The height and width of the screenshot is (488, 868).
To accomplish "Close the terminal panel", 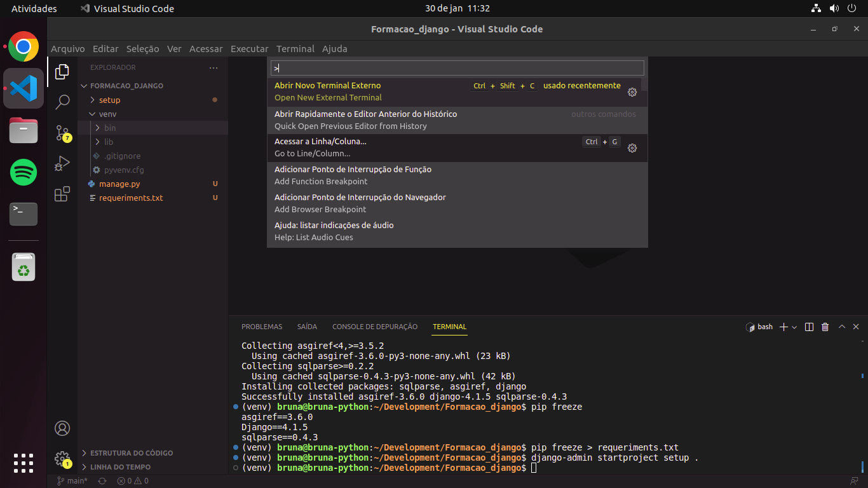I will 856,327.
